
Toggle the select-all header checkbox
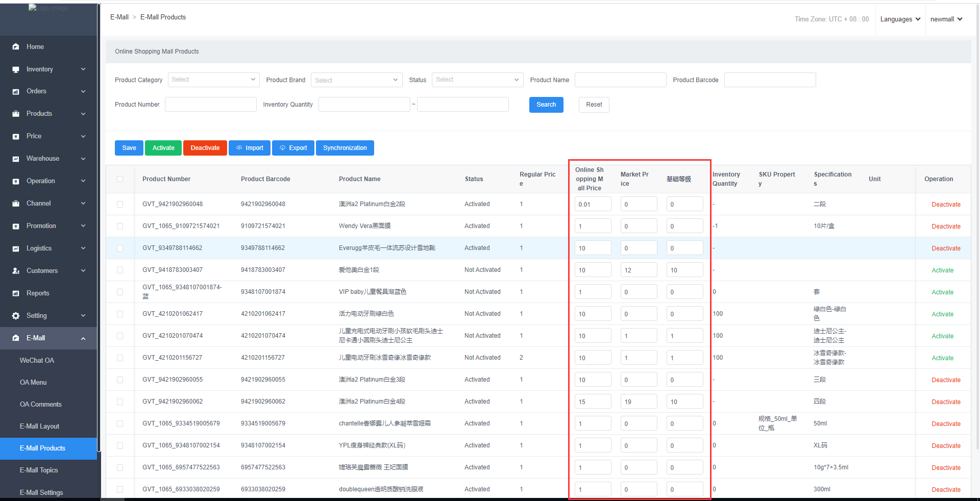tap(120, 179)
